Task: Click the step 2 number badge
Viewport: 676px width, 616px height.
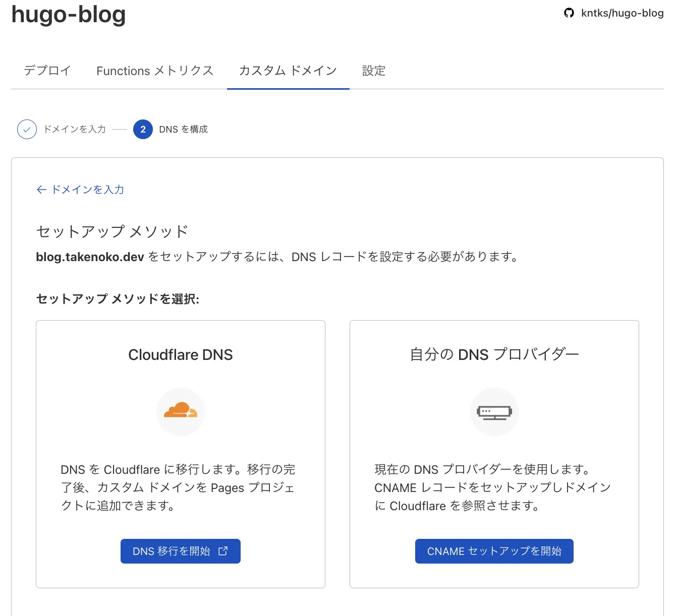Action: [143, 130]
